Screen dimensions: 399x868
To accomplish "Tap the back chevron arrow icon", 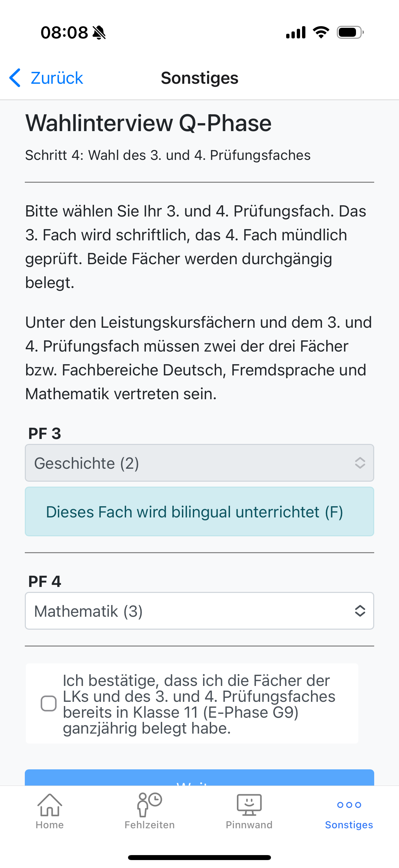I will 15,78.
